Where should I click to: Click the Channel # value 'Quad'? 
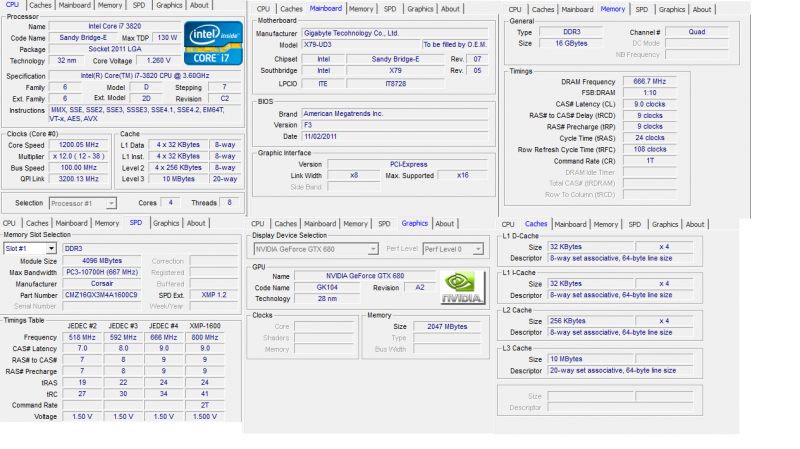[696, 32]
